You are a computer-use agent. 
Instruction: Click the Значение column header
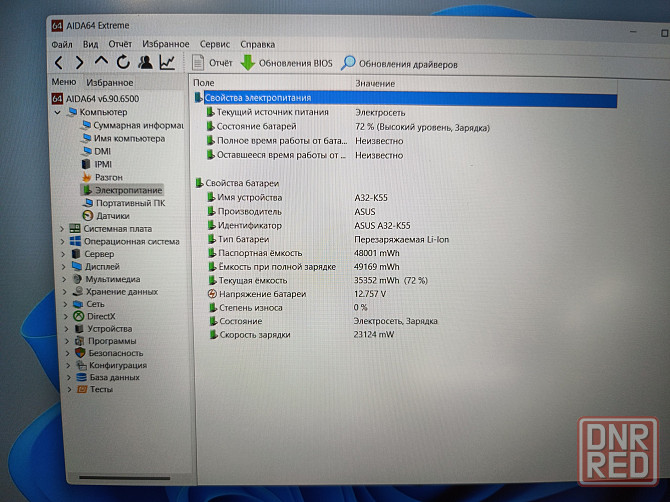coord(375,83)
